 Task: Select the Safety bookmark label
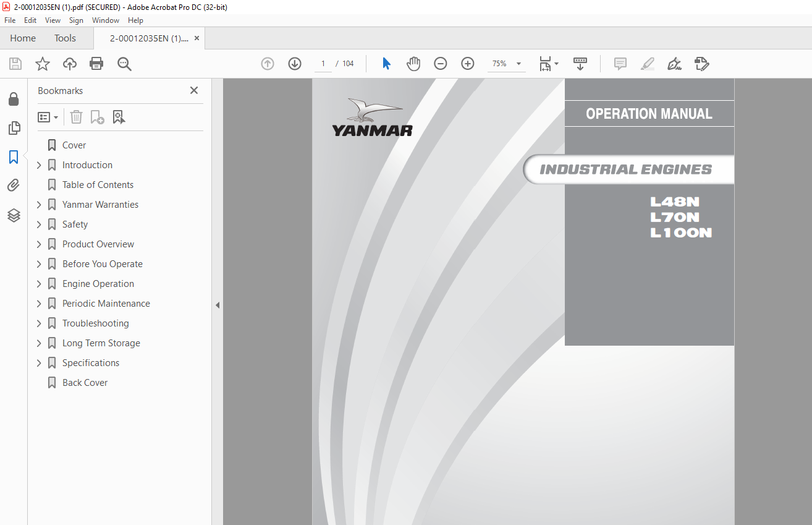[x=75, y=224]
